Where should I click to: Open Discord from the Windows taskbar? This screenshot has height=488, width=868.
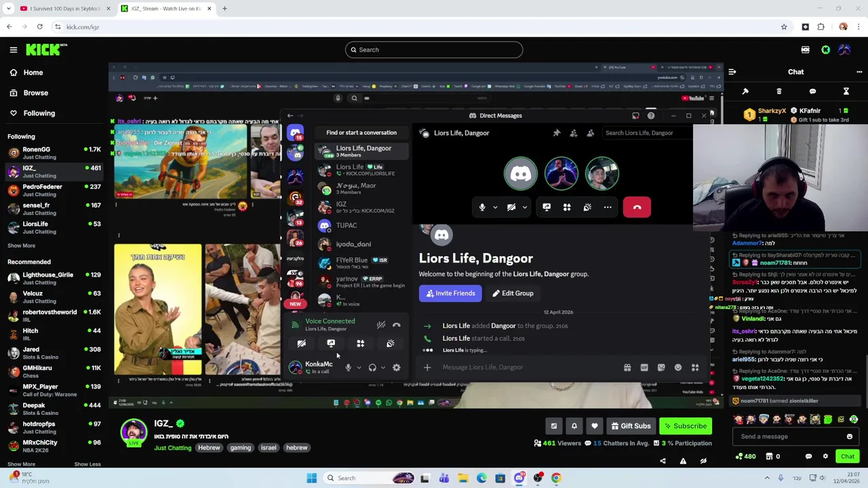[x=519, y=478]
